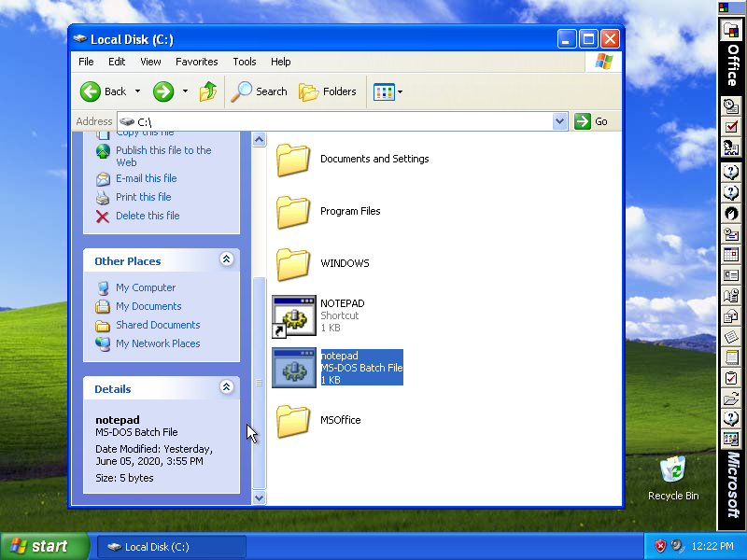Select the Recycle Bin on the desktop
The height and width of the screenshot is (560, 747).
[673, 478]
